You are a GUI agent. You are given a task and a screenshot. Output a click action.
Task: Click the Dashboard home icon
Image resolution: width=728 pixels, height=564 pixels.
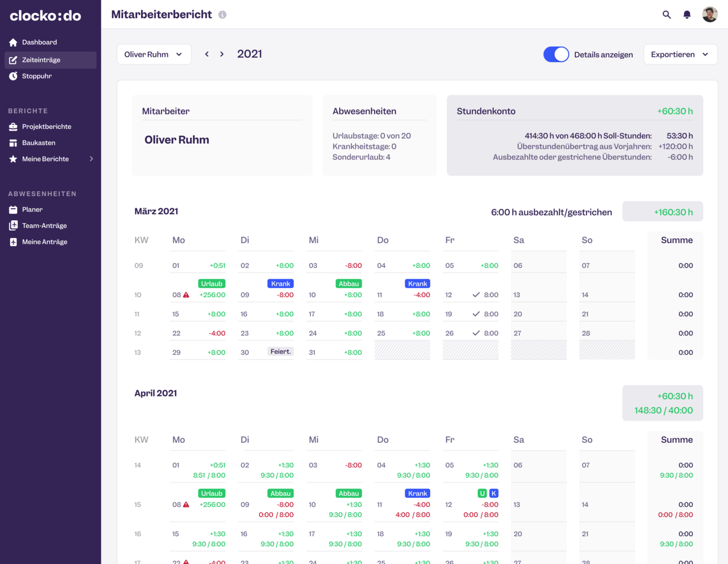pyautogui.click(x=13, y=42)
